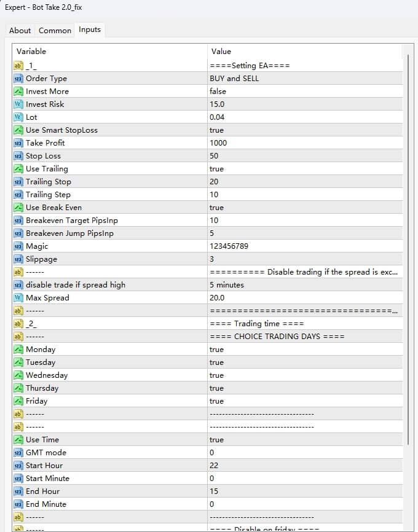Click the boolean icon beside Invest More
The width and height of the screenshot is (418, 532).
[x=18, y=92]
